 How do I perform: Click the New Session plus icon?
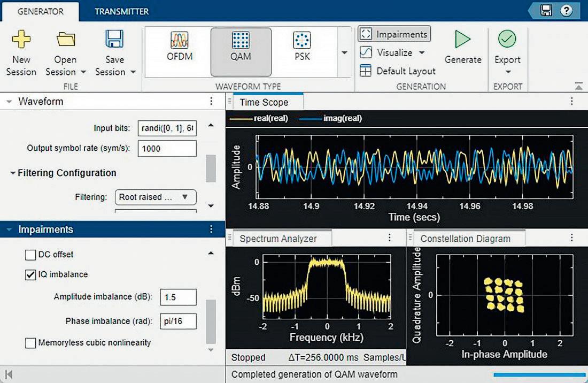click(21, 39)
